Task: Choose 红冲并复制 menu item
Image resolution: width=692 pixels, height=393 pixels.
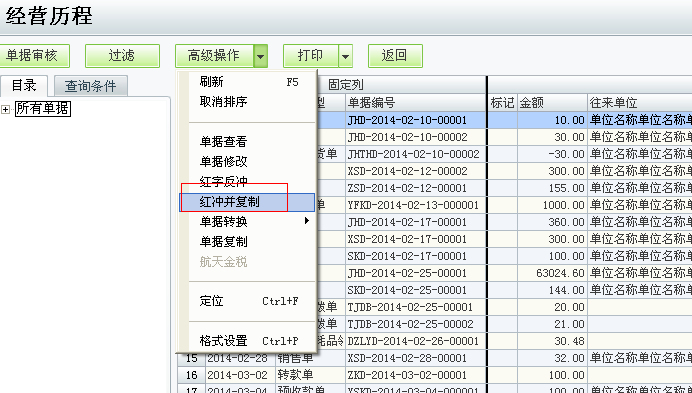Action: [x=247, y=202]
